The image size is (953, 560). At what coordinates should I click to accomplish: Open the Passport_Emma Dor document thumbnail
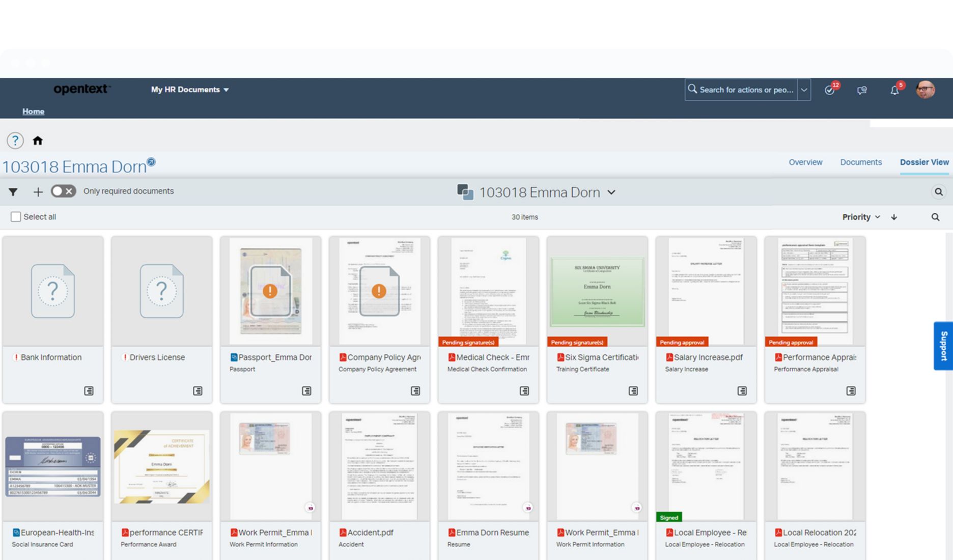click(x=270, y=291)
